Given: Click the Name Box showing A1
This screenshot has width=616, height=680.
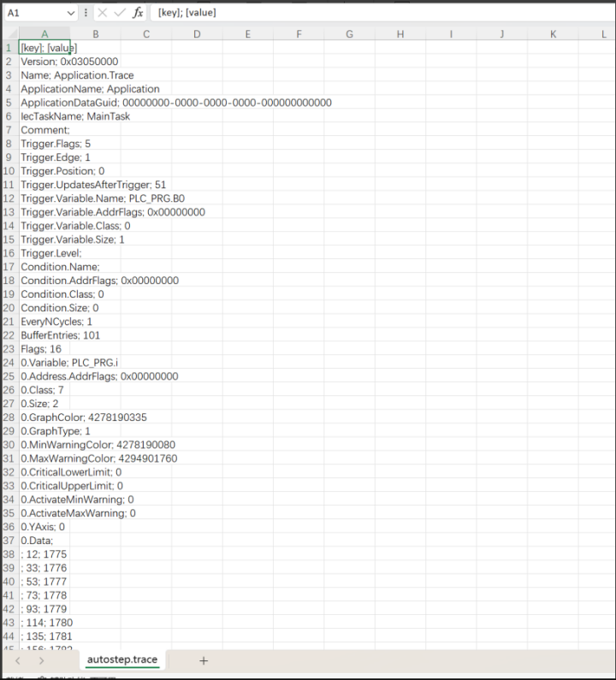Looking at the screenshot, I should (x=34, y=13).
